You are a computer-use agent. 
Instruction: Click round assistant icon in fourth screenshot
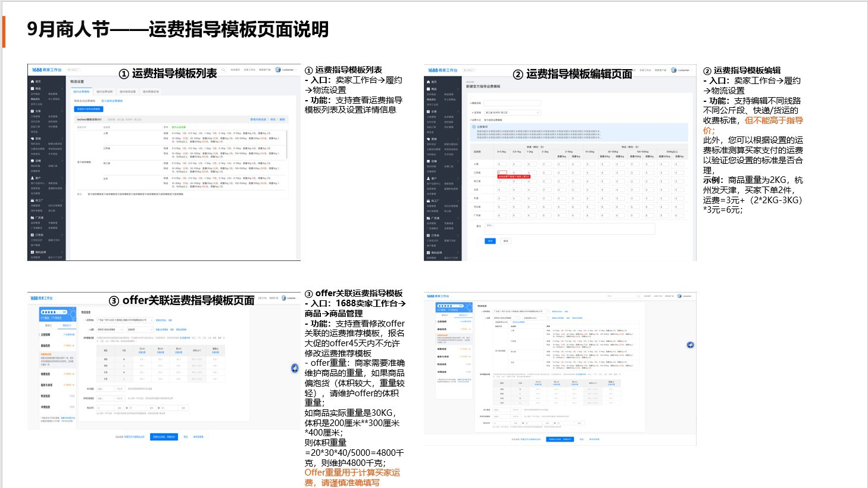coord(690,345)
